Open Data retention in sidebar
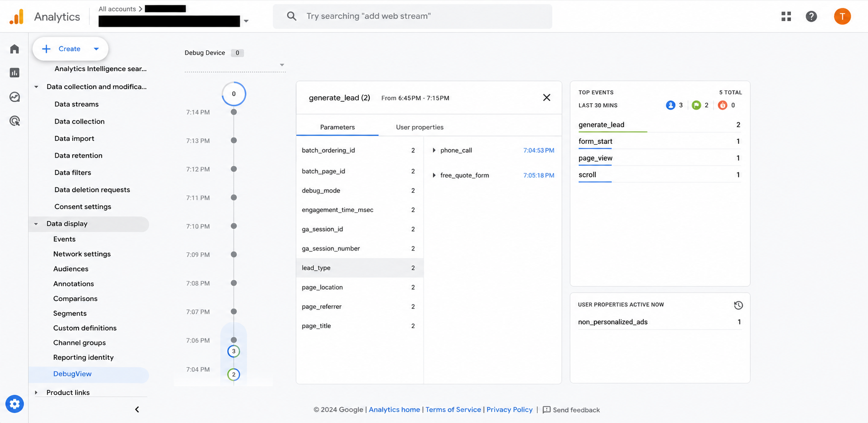 [79, 156]
